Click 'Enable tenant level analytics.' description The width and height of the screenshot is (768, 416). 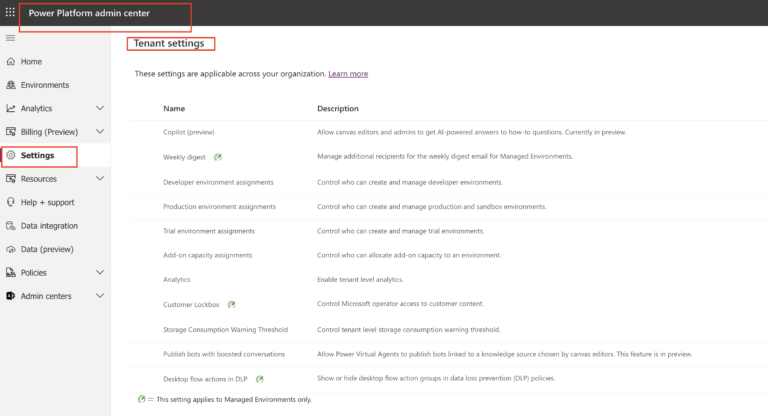360,279
